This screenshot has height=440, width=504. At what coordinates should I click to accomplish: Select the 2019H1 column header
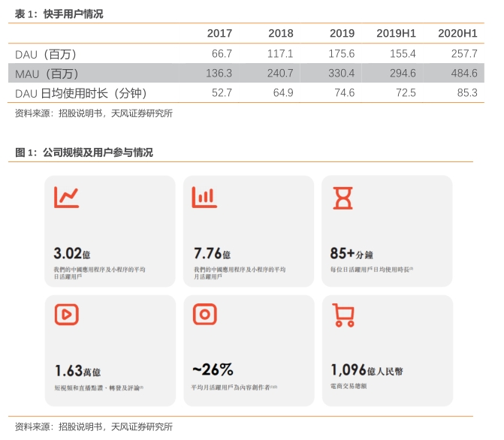396,33
